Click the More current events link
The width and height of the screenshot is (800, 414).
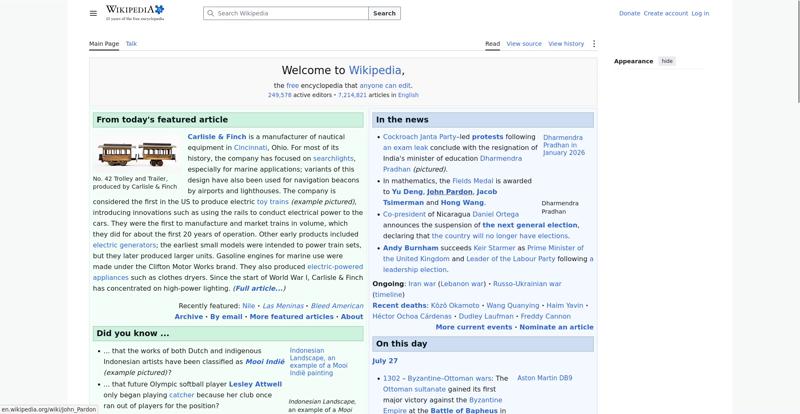click(x=473, y=327)
